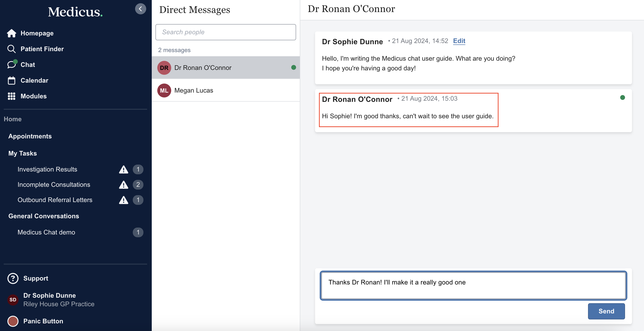Click the message text box
Viewport: 644px width, 331px height.
[473, 285]
